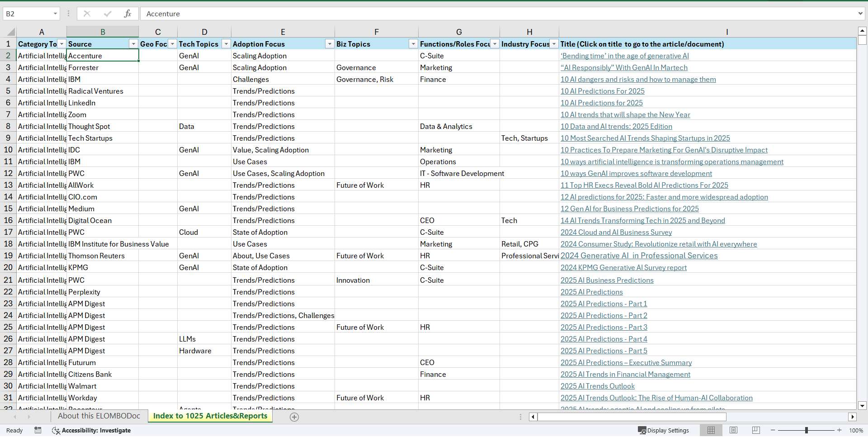The width and height of the screenshot is (868, 437).
Task: Click horizontal scrollbar right arrow
Action: tap(853, 417)
